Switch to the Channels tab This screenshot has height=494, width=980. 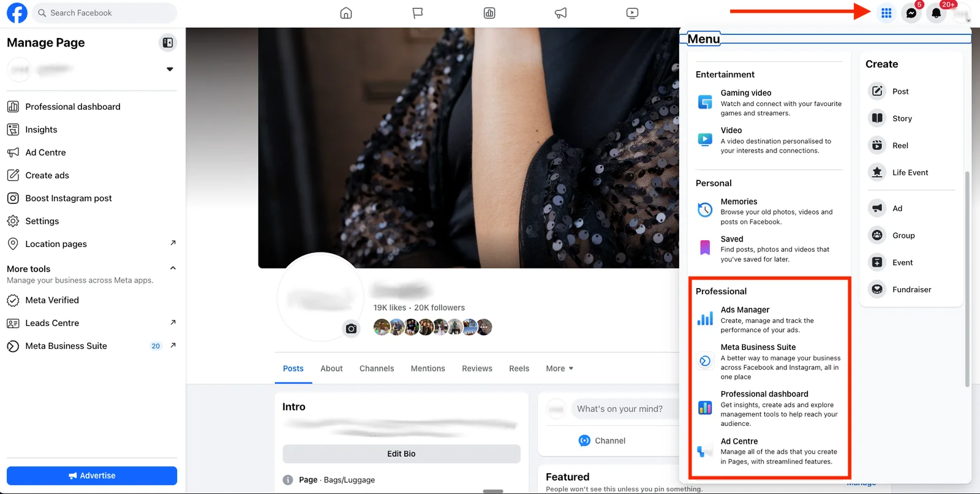point(377,368)
